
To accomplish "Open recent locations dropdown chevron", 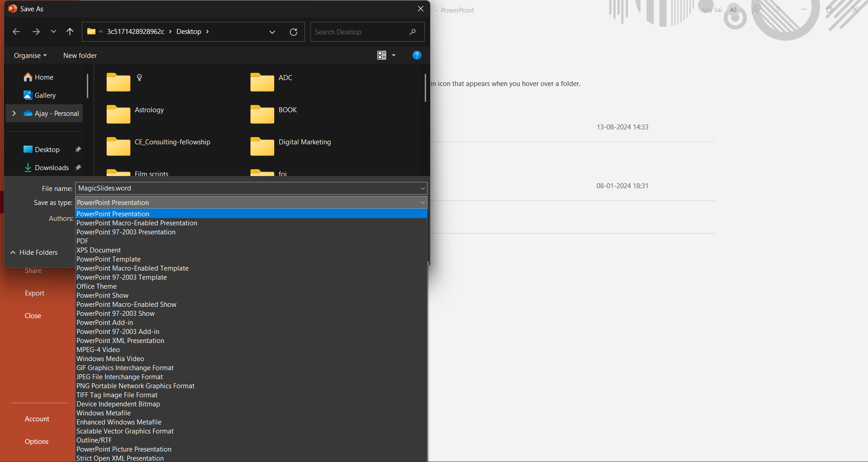I will [x=53, y=32].
